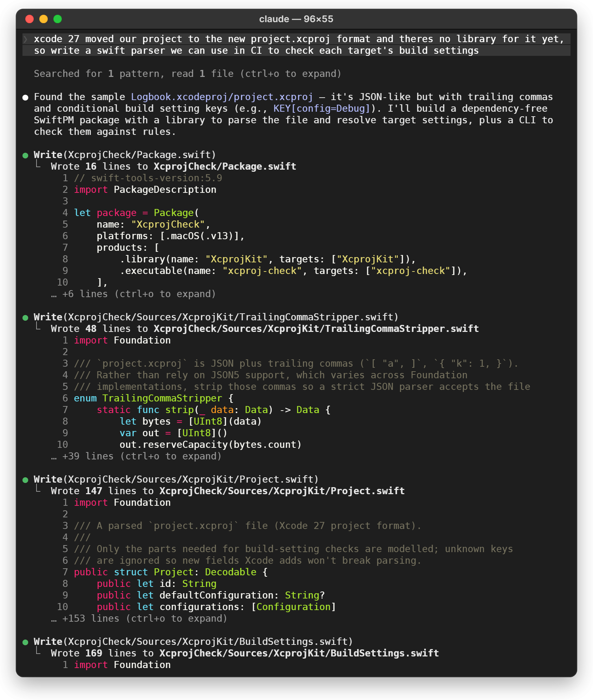The image size is (593, 700).
Task: Click 'Wrote 16 lines to XcprojCheck/Package.swift'
Action: (173, 166)
